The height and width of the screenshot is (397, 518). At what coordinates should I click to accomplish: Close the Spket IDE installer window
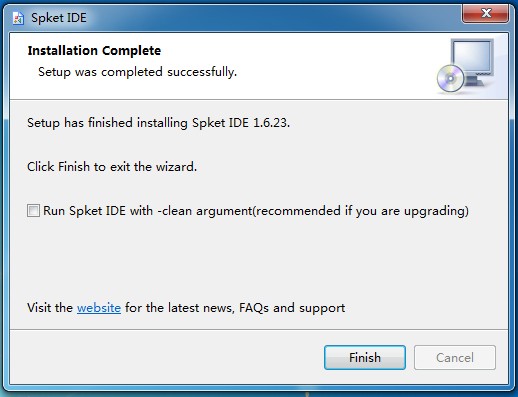click(x=486, y=13)
